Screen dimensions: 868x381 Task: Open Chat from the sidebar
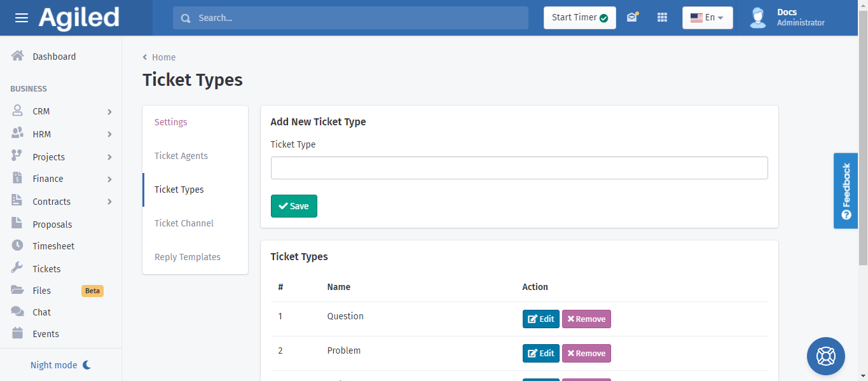41,312
